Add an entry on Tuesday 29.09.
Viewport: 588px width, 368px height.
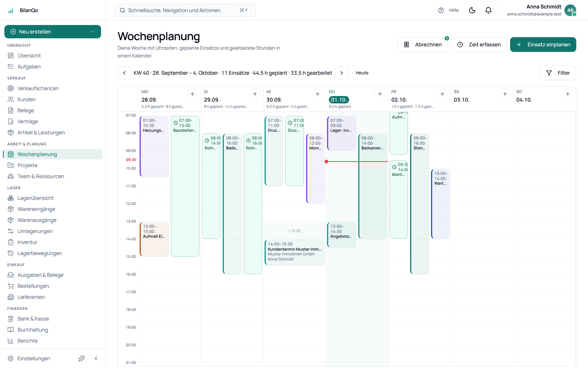(x=255, y=94)
